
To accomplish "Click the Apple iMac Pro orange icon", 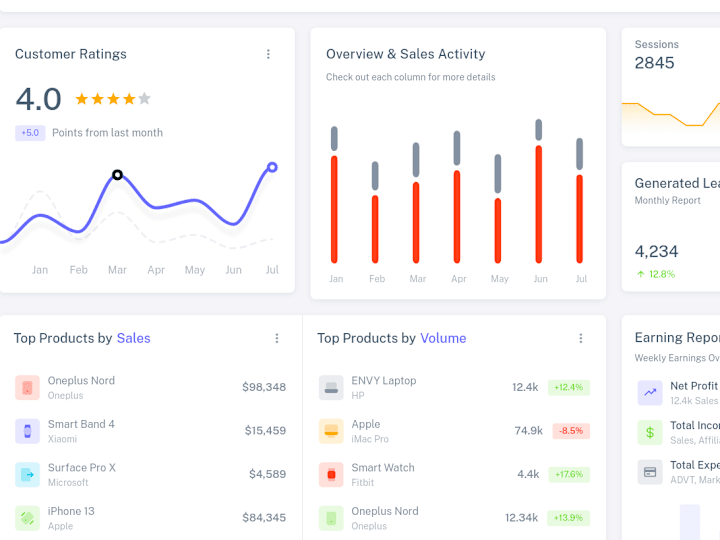I will (x=331, y=431).
